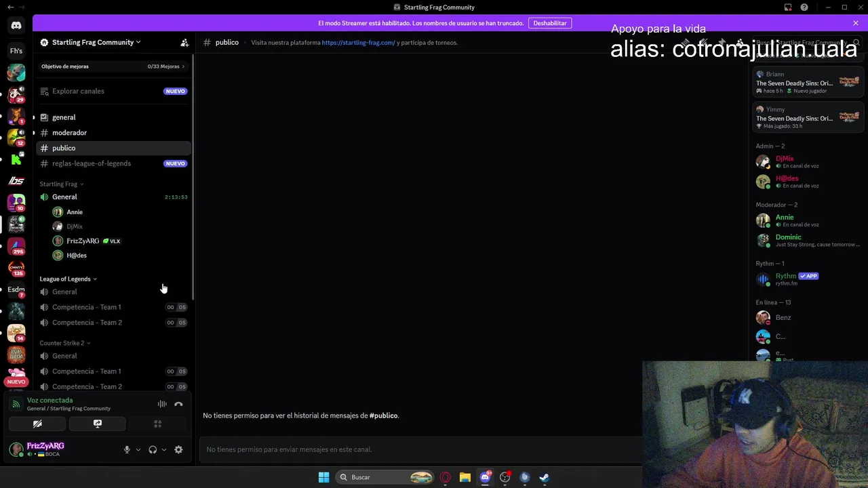The height and width of the screenshot is (488, 868).
Task: Join League of Legends General voice channel
Action: coord(113,291)
